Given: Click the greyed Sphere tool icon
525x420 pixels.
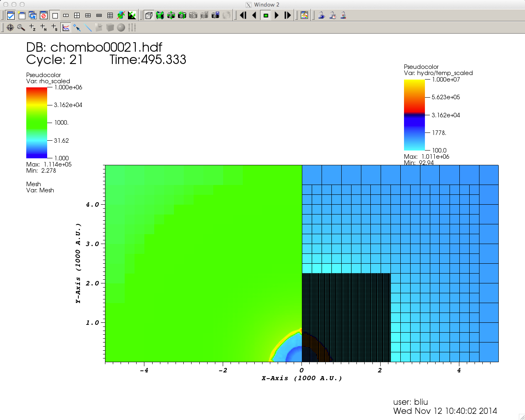Looking at the screenshot, I should tap(121, 27).
